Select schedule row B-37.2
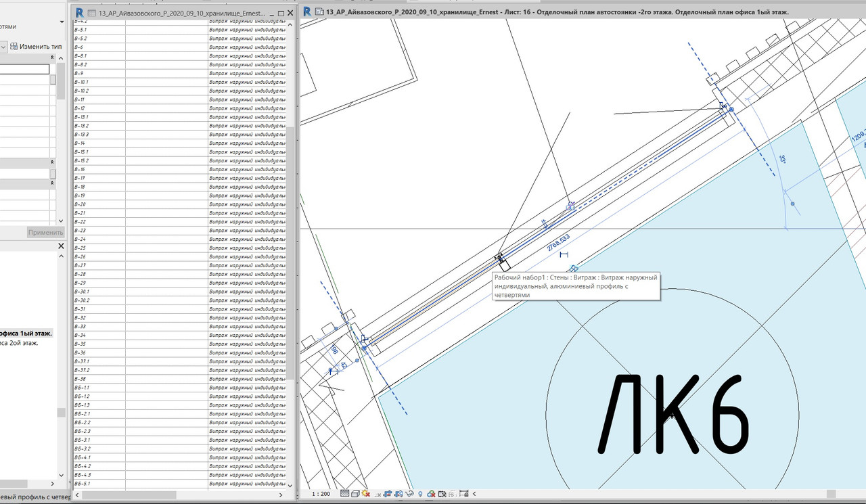The width and height of the screenshot is (866, 504). pos(179,370)
